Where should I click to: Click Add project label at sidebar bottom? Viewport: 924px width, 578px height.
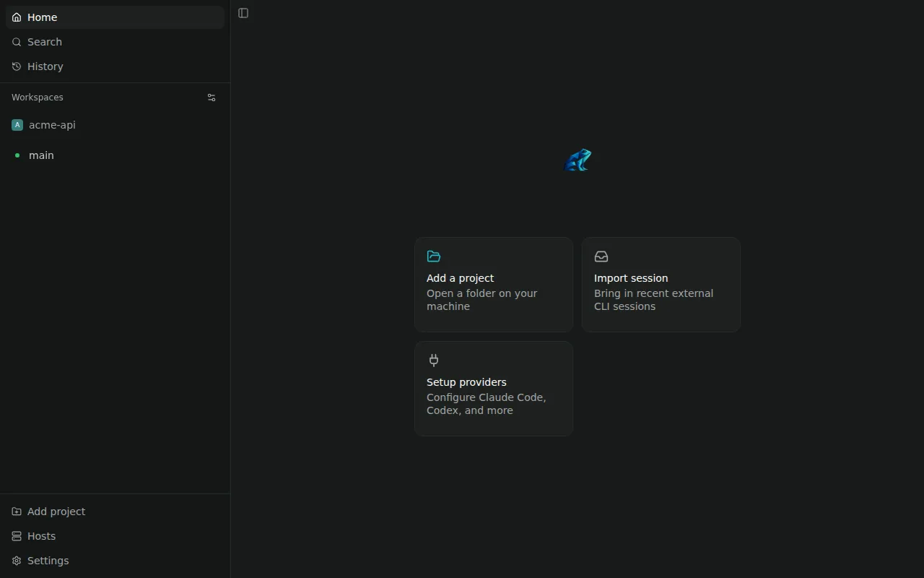56,512
